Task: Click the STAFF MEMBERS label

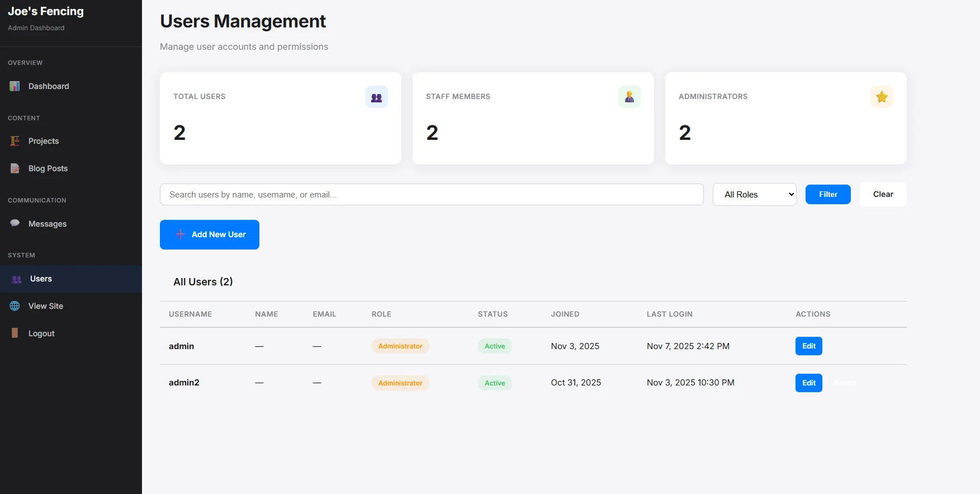Action: (x=458, y=97)
